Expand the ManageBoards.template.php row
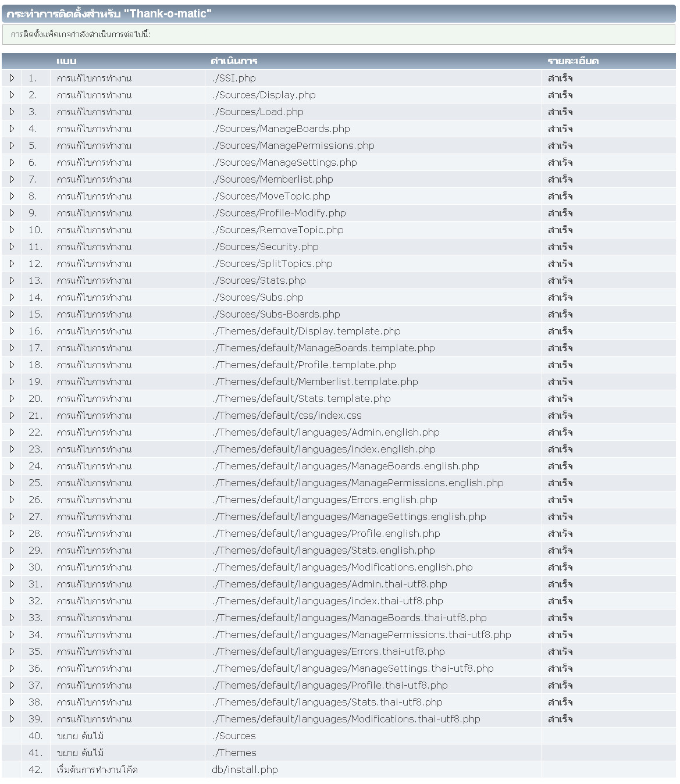Viewport: 680px width, 784px height. click(12, 348)
